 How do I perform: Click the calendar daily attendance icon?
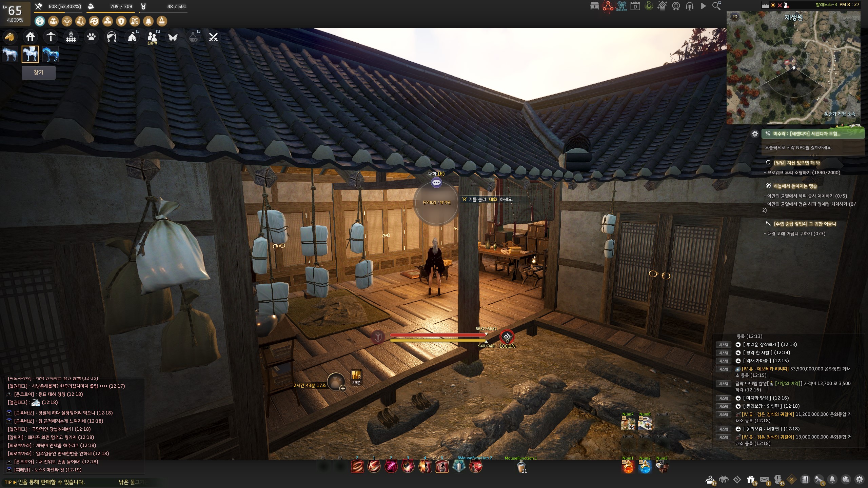click(635, 6)
